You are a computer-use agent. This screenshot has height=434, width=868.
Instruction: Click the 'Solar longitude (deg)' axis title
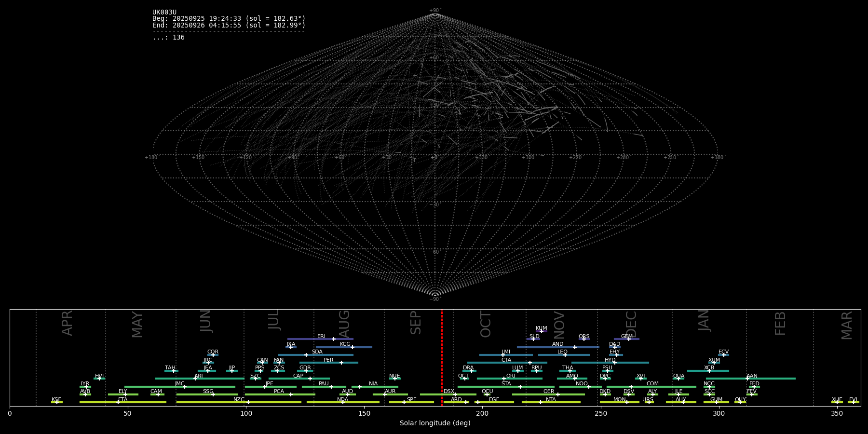click(435, 423)
